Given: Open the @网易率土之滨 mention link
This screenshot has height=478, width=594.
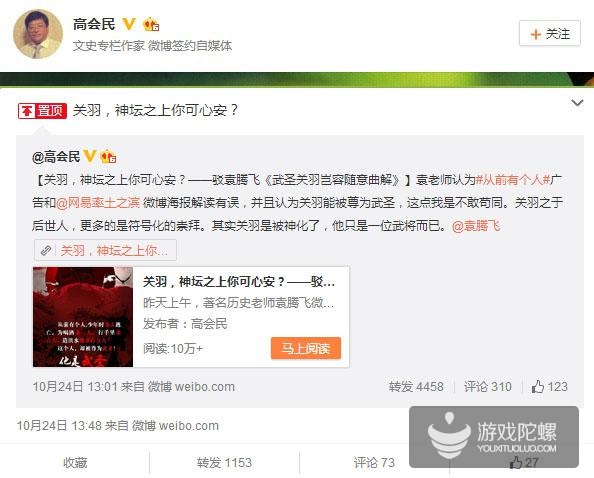Looking at the screenshot, I should tap(98, 203).
